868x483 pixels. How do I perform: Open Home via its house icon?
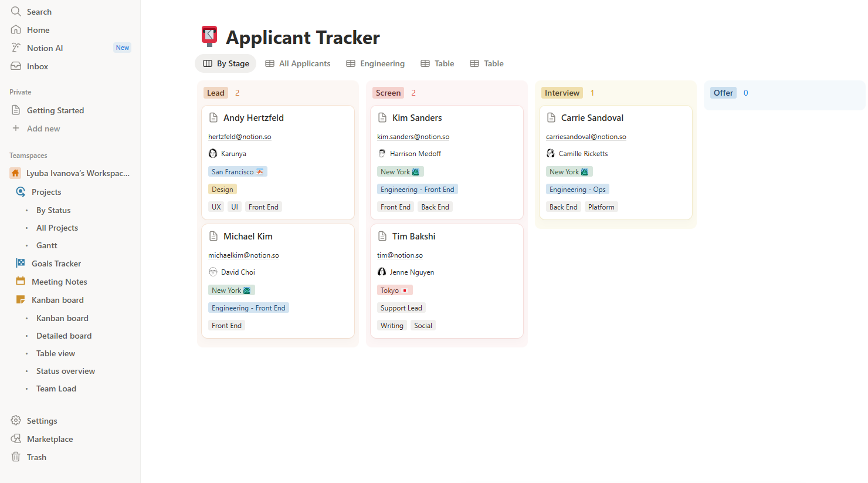pos(16,30)
